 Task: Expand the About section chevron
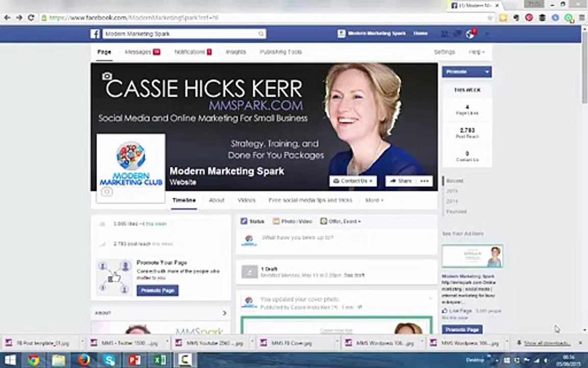224,313
